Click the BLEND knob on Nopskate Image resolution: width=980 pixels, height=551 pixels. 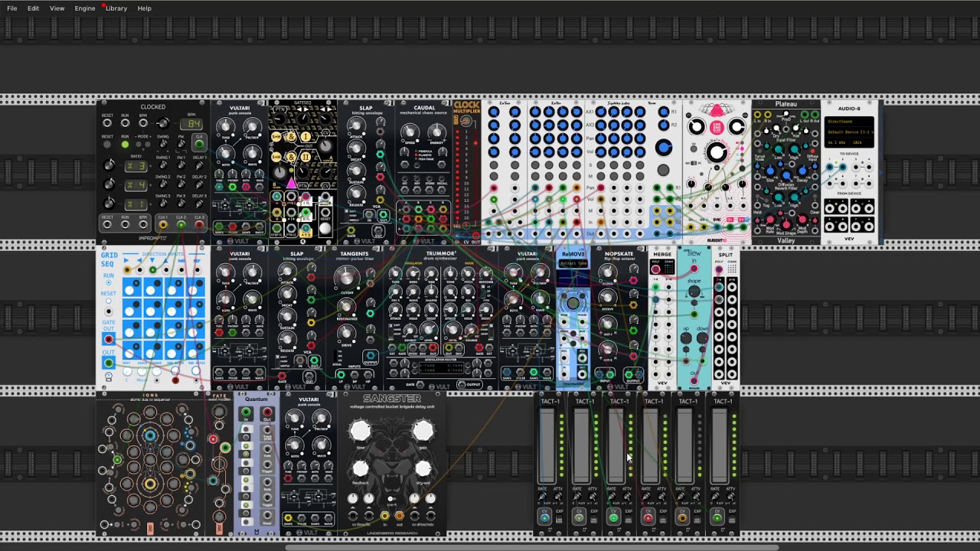pyautogui.click(x=608, y=273)
